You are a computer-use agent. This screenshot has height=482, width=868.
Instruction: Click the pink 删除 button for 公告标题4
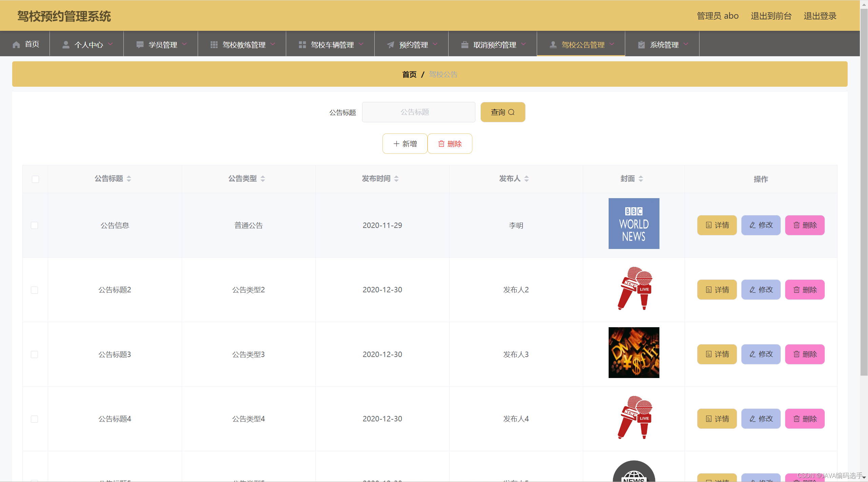click(x=805, y=419)
